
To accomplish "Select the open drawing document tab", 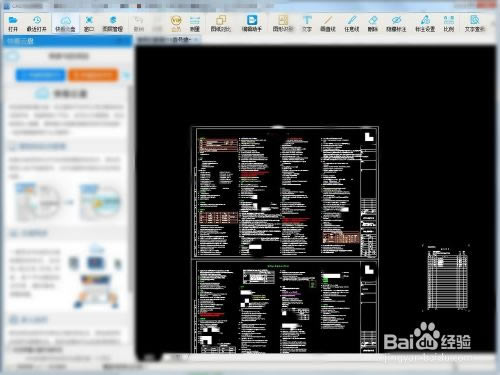I will tap(169, 40).
